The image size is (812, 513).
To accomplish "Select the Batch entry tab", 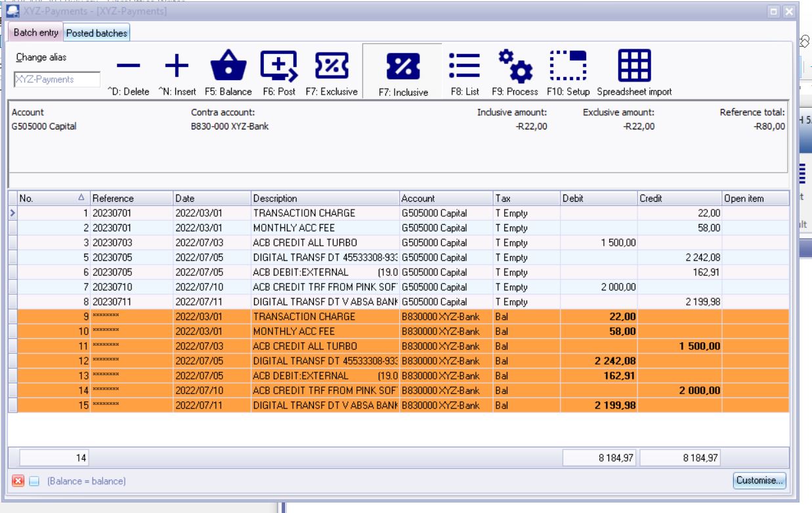I will (36, 32).
